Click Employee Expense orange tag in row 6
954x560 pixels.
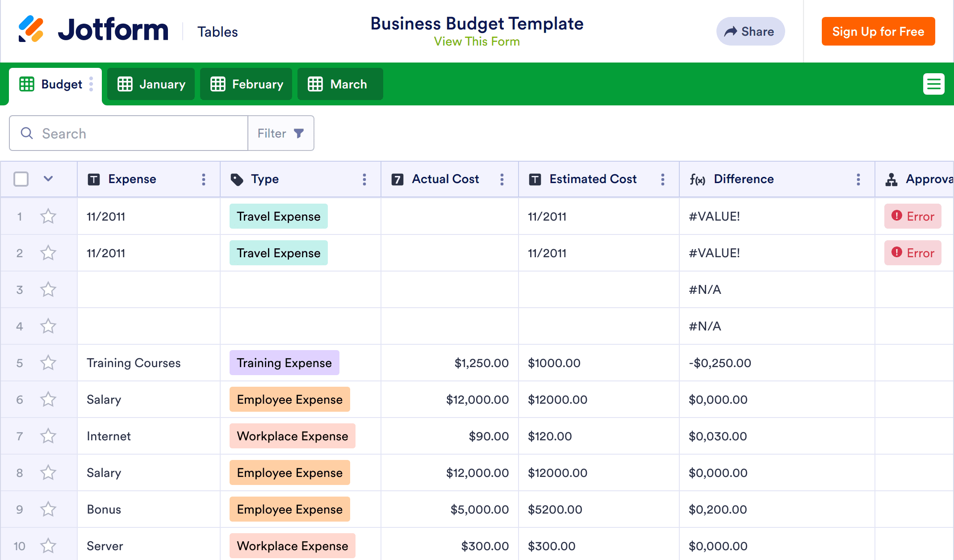point(289,400)
